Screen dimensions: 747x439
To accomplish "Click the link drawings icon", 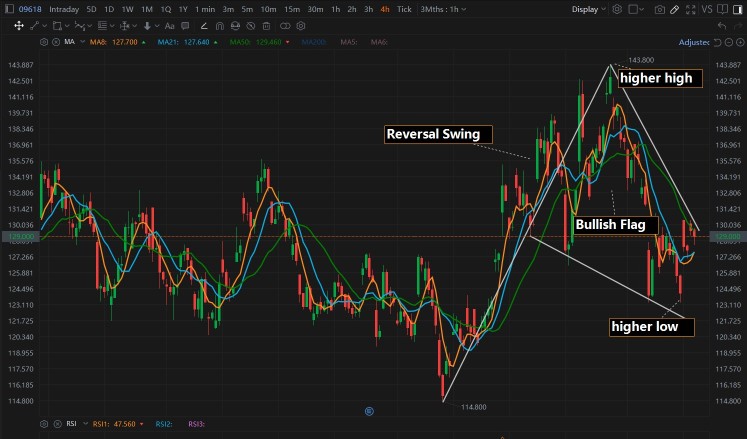I will click(285, 26).
